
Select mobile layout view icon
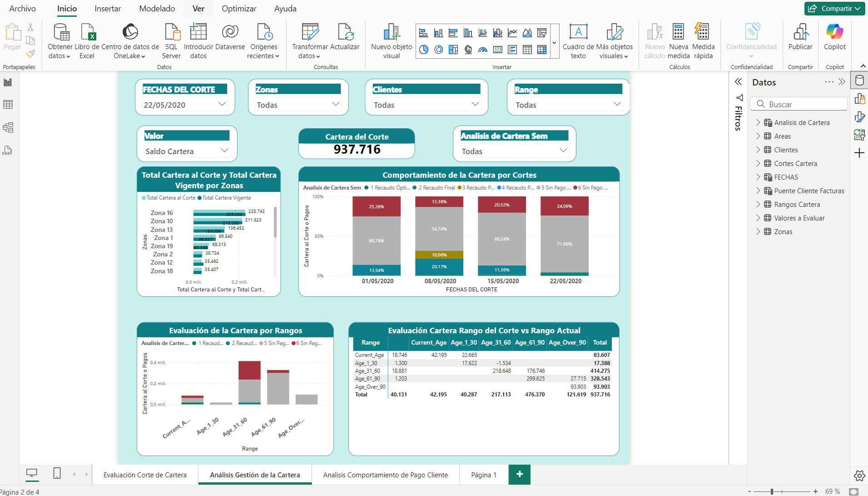(x=57, y=473)
